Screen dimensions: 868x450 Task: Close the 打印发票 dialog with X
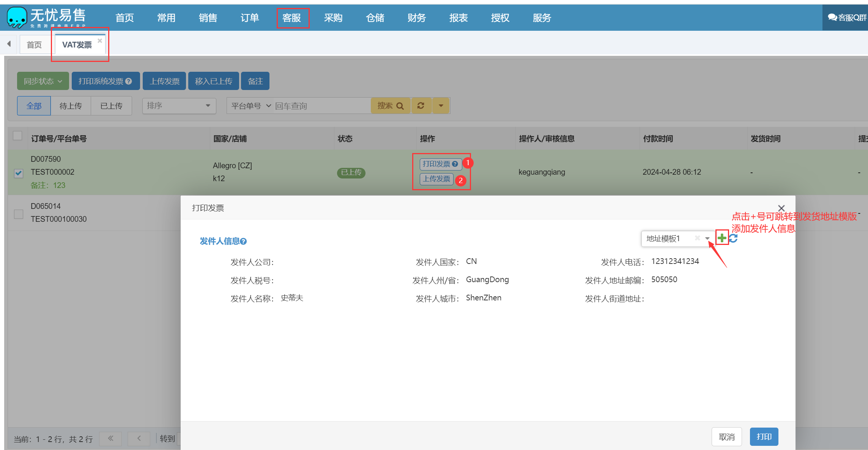781,208
